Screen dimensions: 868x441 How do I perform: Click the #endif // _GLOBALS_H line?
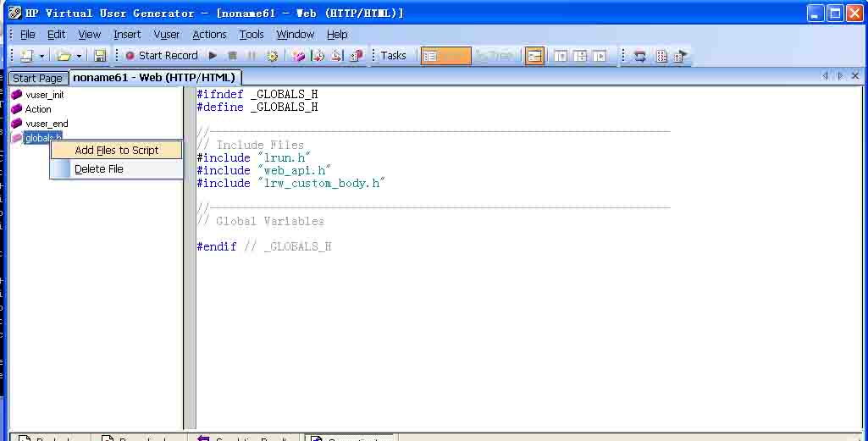[x=264, y=247]
